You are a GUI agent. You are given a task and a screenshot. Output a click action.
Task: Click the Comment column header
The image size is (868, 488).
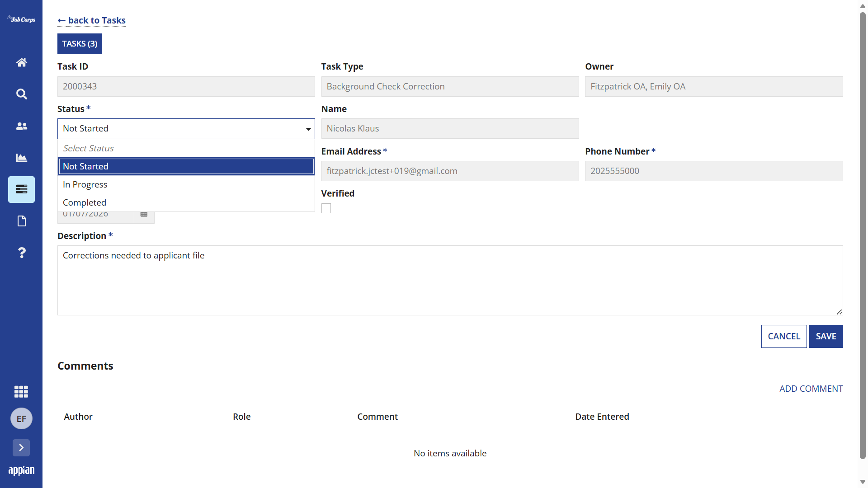[377, 417]
